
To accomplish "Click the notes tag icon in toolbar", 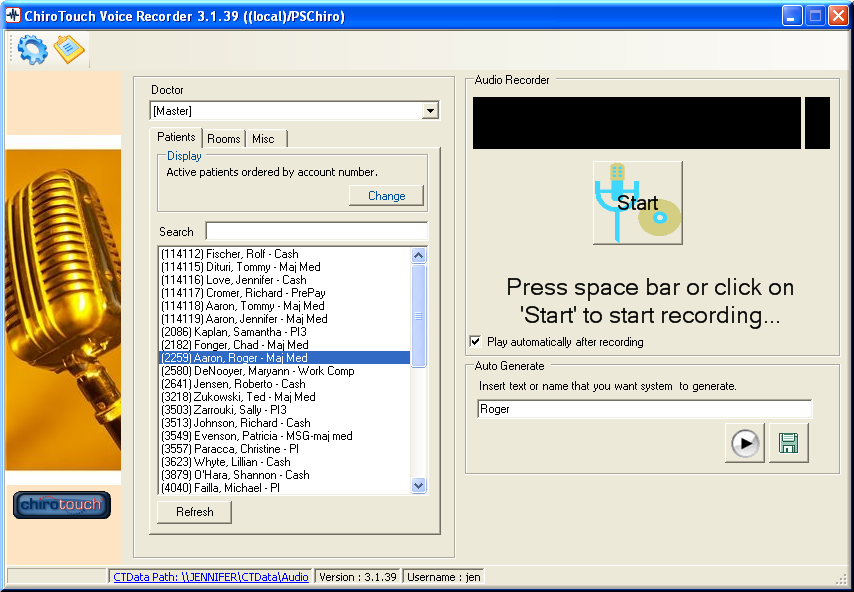I will (x=70, y=49).
